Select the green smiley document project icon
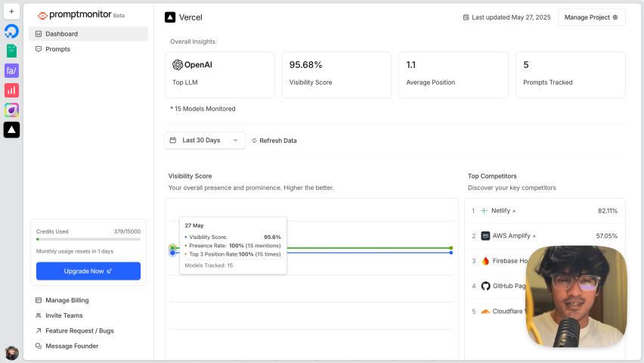This screenshot has width=644, height=363. 11,51
